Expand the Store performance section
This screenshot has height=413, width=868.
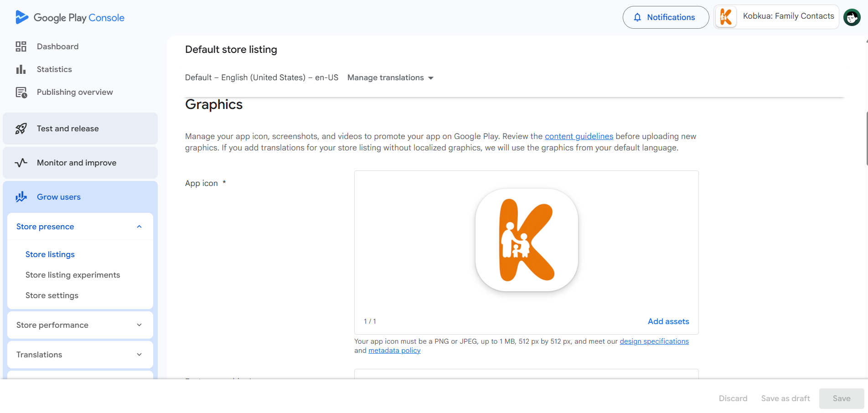tap(139, 325)
